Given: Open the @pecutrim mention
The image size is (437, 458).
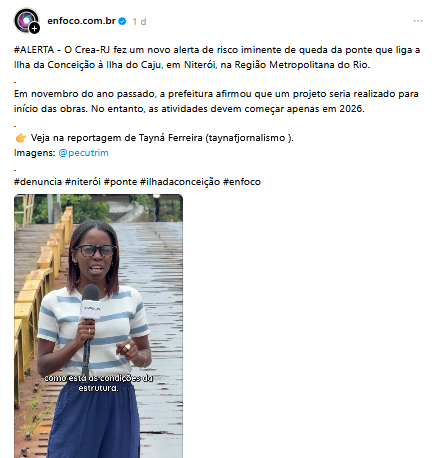Looking at the screenshot, I should tap(83, 153).
